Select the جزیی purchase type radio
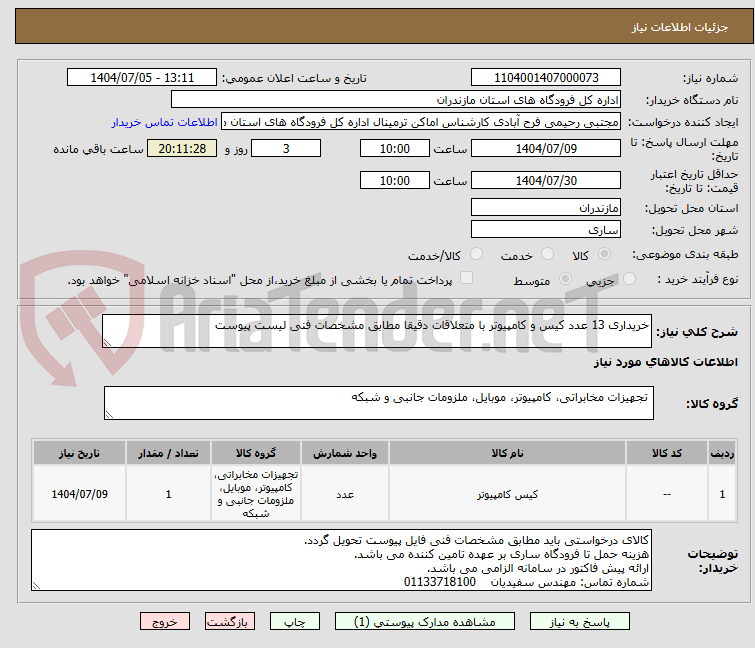Screen dimensions: 755x648 pyautogui.click(x=629, y=279)
